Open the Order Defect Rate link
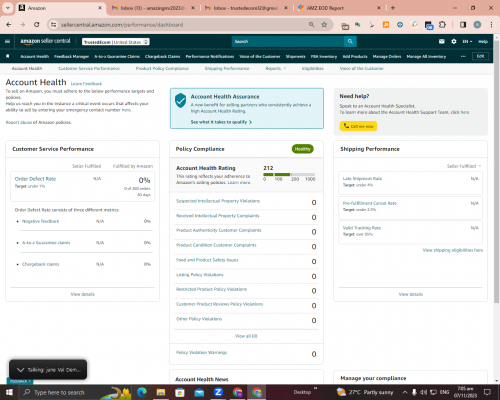This screenshot has height=400, width=500. (x=35, y=179)
